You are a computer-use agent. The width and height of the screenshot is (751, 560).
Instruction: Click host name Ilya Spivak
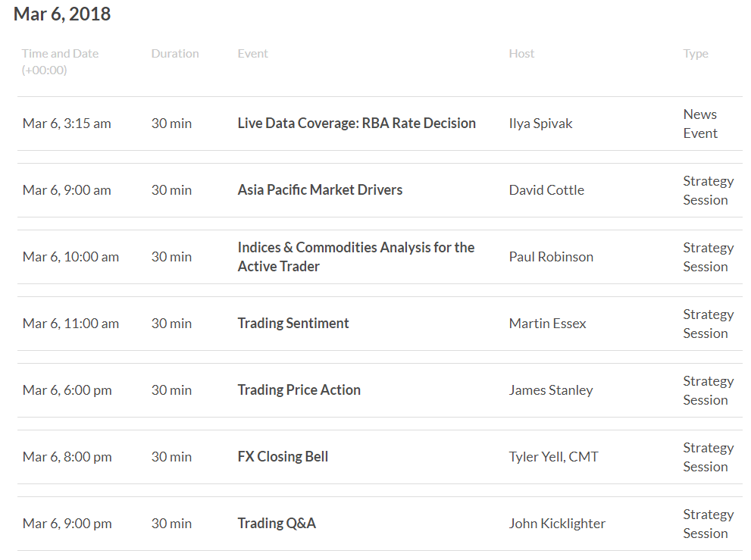pos(540,124)
